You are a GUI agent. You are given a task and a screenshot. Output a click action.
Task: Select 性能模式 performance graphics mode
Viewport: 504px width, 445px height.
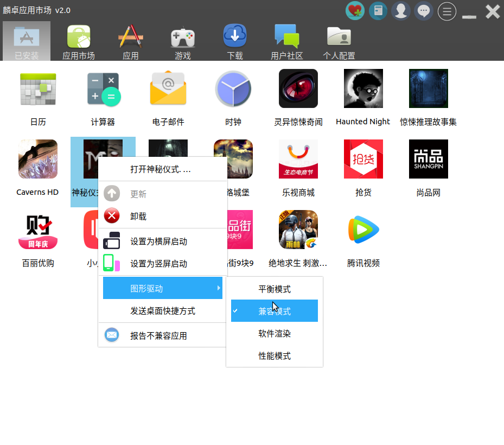[x=274, y=355]
